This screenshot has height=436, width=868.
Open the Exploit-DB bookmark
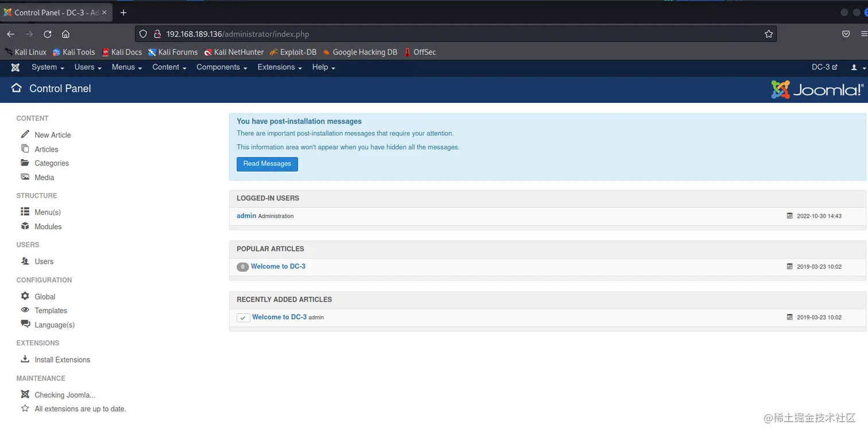pos(293,52)
